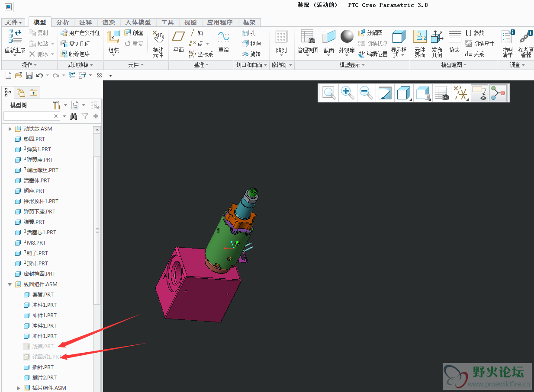The height and width of the screenshot is (392, 534).
Task: Click the 坐标系 coordinate system tool
Action: (x=201, y=54)
